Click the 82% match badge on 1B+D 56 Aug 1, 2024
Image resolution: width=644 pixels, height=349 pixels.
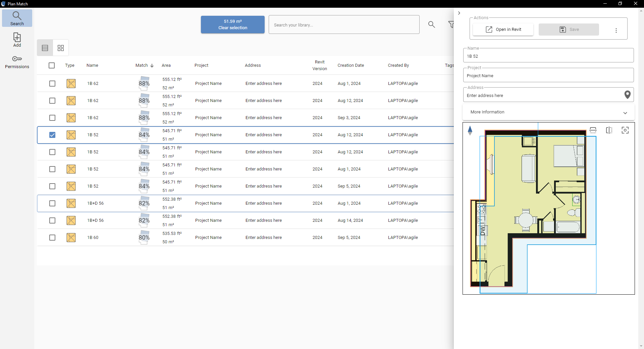click(x=144, y=203)
